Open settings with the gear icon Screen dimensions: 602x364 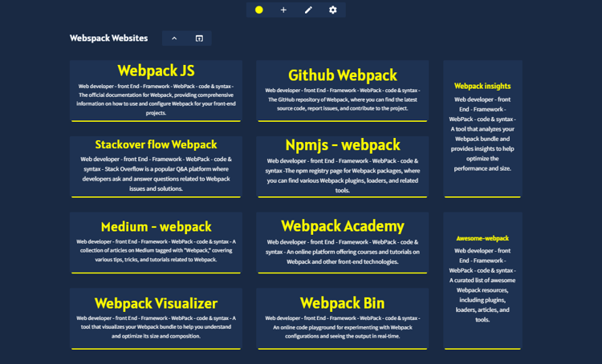333,10
